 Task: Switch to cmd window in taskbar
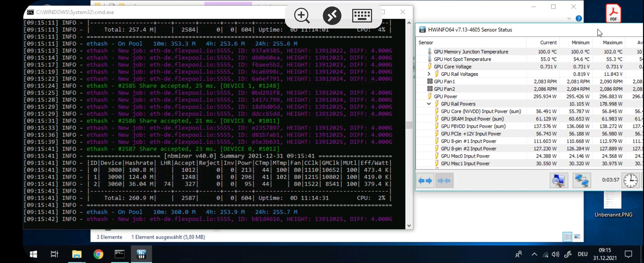coord(120,254)
